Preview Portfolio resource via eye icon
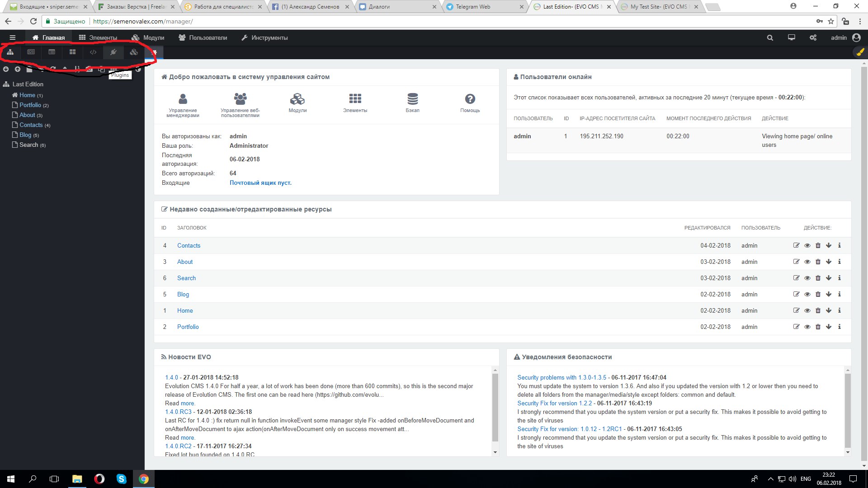The height and width of the screenshot is (488, 868). pos(807,327)
